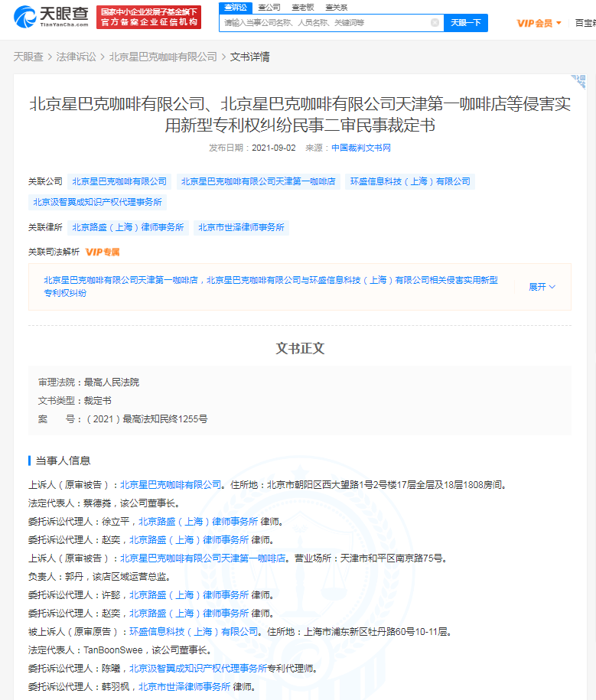Image resolution: width=596 pixels, height=700 pixels.
Task: Open the QR code icon at the corner
Action: pos(578,82)
